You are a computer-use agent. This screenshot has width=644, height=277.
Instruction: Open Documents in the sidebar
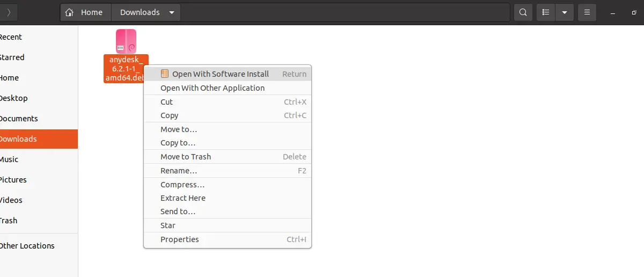click(39, 119)
